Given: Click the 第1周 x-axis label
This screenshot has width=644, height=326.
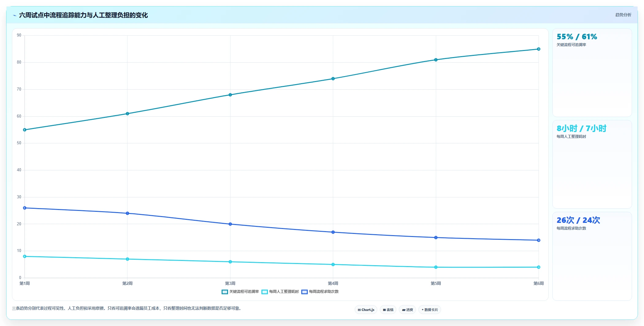Looking at the screenshot, I should pos(25,283).
